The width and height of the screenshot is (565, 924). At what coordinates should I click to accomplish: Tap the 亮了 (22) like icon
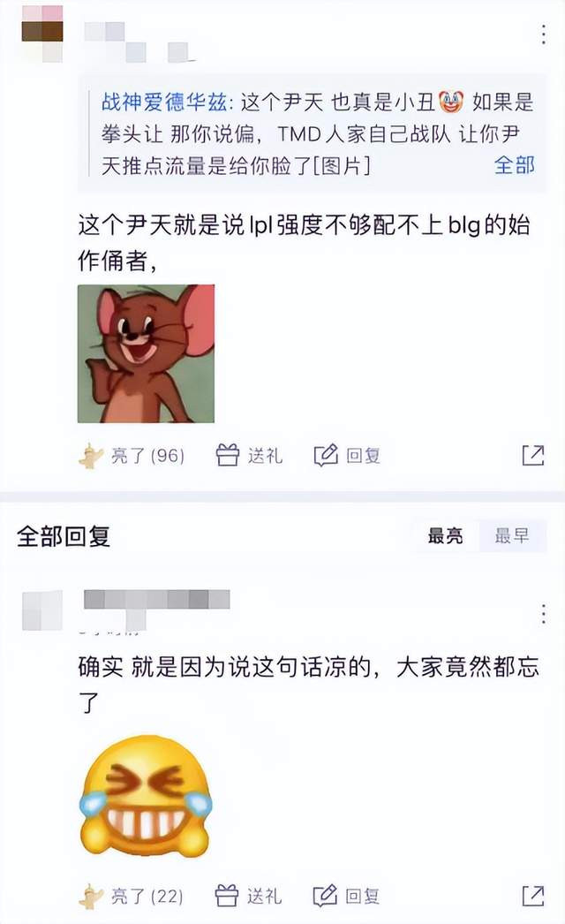click(91, 897)
